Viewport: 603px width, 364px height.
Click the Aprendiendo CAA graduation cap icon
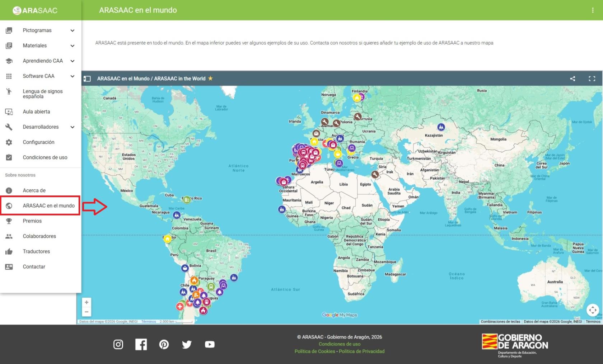point(9,61)
